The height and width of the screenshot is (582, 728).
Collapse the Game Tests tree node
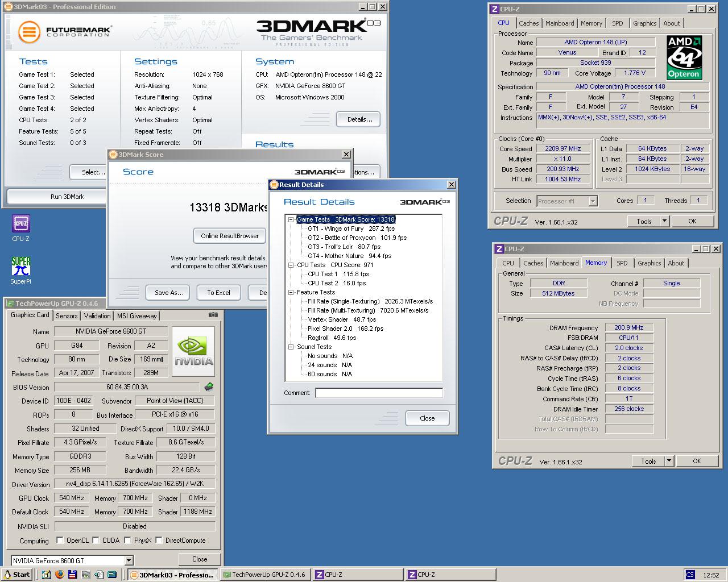[291, 219]
